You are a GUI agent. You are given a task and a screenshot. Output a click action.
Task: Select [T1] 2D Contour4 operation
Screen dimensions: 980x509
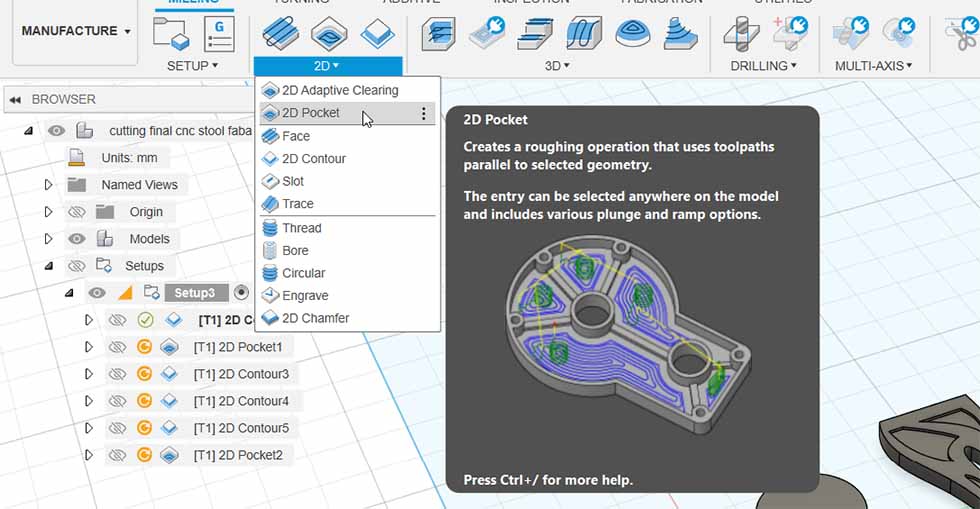pyautogui.click(x=241, y=401)
